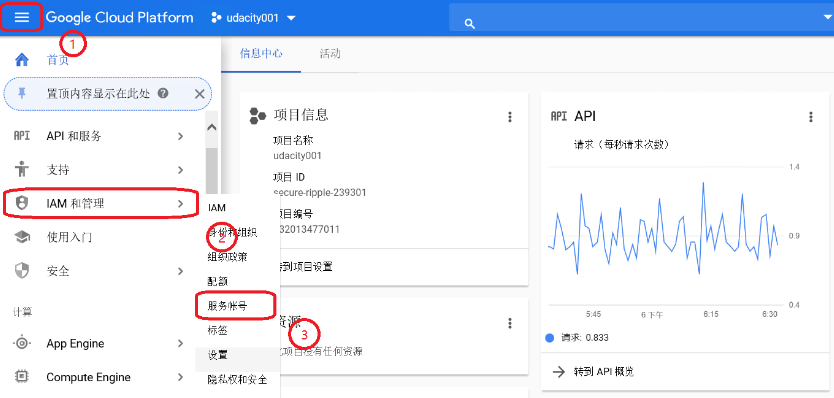Click the Google Cloud Platform logo text
834x398 pixels.
[x=120, y=18]
